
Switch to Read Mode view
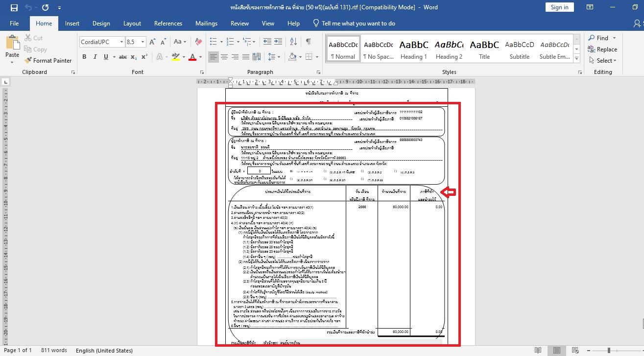pos(538,351)
